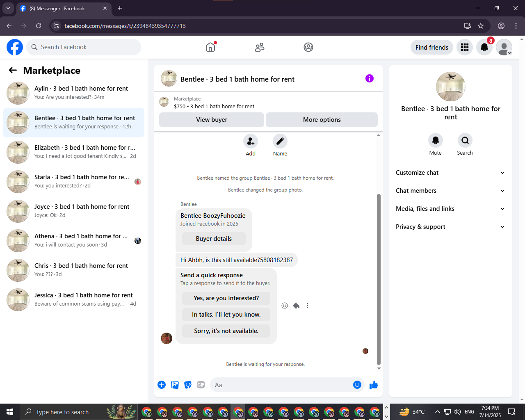React to the quick response message
Viewport: 525px width, 420px height.
click(x=285, y=306)
